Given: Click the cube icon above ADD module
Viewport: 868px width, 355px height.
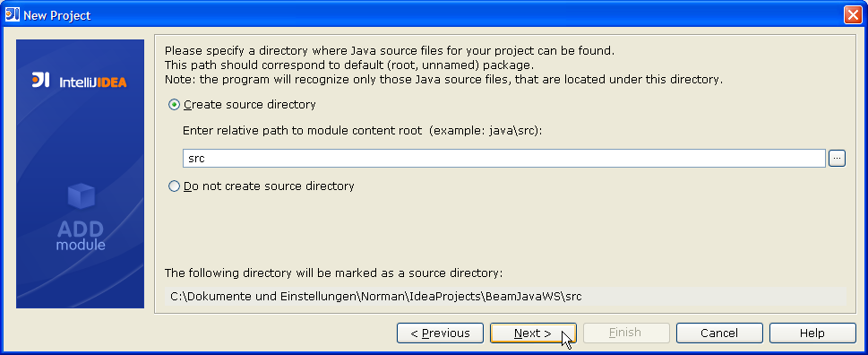Looking at the screenshot, I should pos(82,196).
